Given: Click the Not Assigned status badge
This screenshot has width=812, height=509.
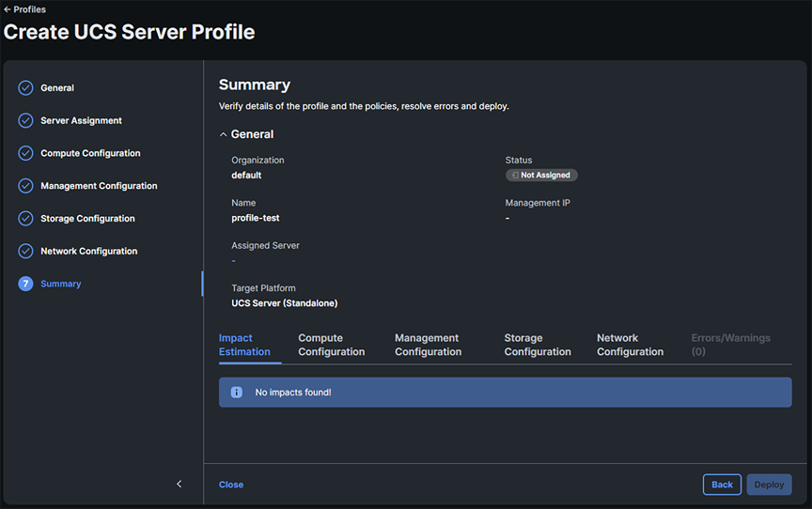Looking at the screenshot, I should pos(541,175).
